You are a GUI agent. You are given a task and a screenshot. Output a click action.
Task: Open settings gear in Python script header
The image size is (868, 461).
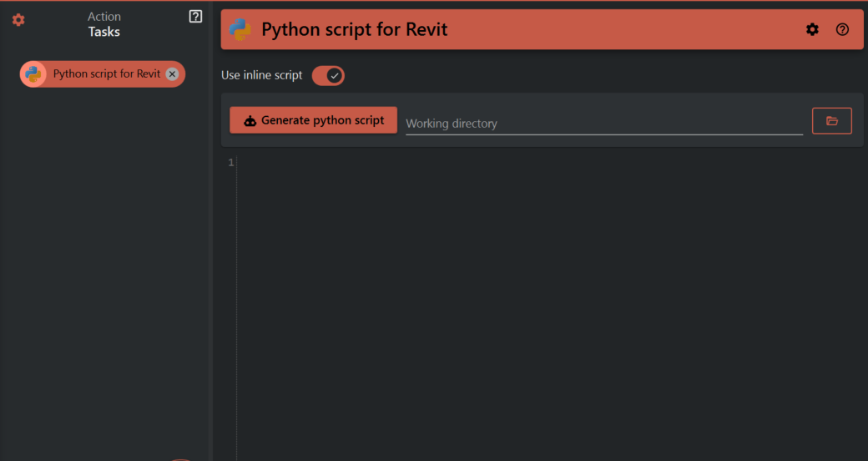(812, 29)
